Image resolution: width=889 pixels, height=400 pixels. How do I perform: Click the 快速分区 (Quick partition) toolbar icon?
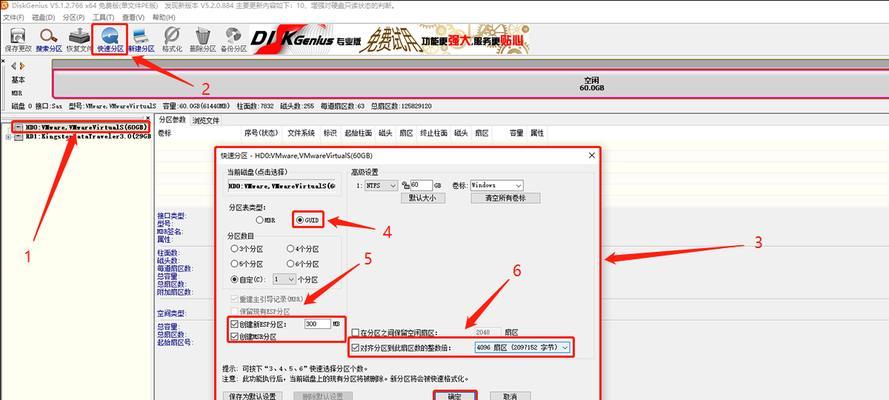point(110,40)
